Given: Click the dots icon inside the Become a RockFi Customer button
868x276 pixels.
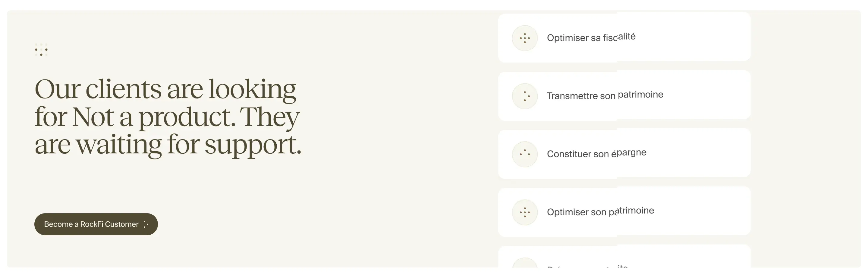Looking at the screenshot, I should pyautogui.click(x=146, y=224).
